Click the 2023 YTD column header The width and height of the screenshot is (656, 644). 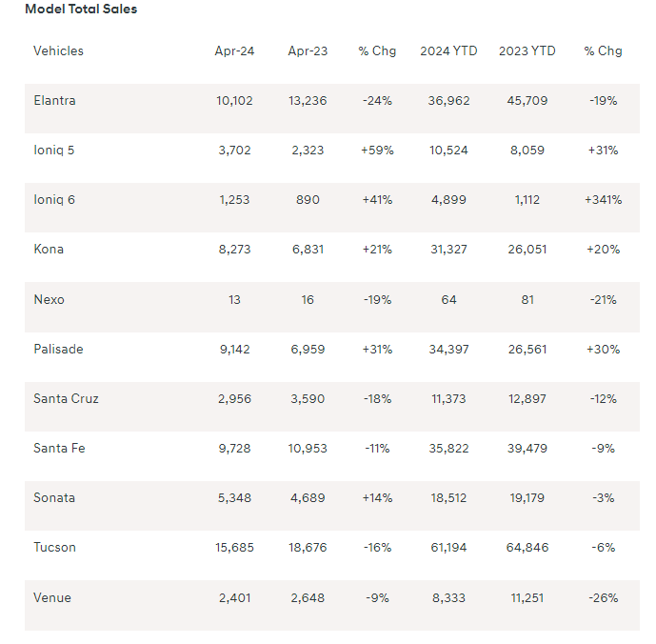pyautogui.click(x=527, y=50)
